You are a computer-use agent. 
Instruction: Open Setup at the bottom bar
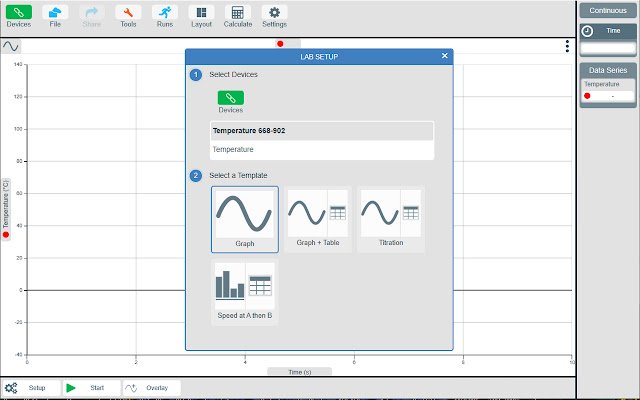(x=31, y=388)
